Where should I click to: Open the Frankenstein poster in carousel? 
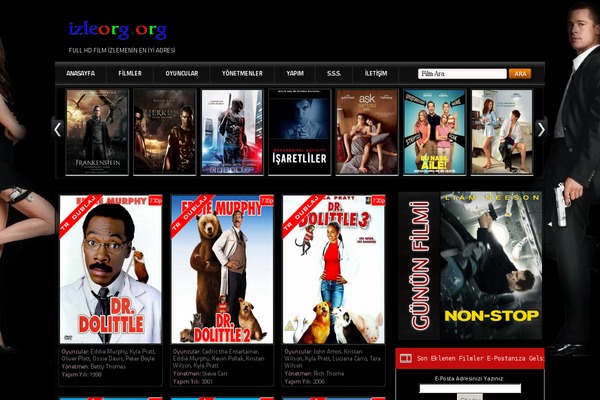(x=97, y=132)
